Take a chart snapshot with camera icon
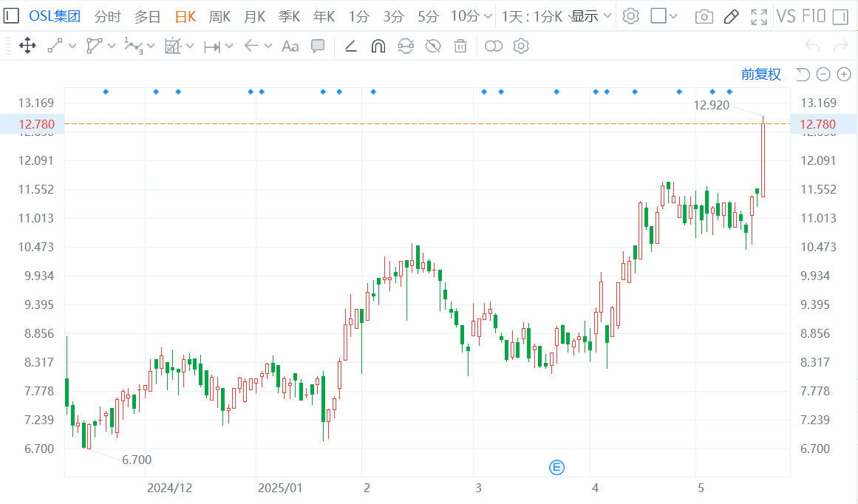The image size is (858, 504). pos(704,17)
